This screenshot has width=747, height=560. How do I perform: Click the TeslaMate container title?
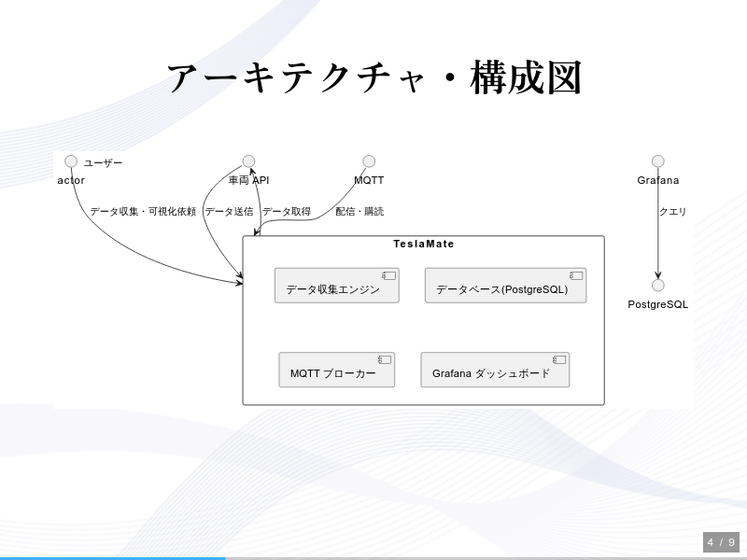(424, 244)
